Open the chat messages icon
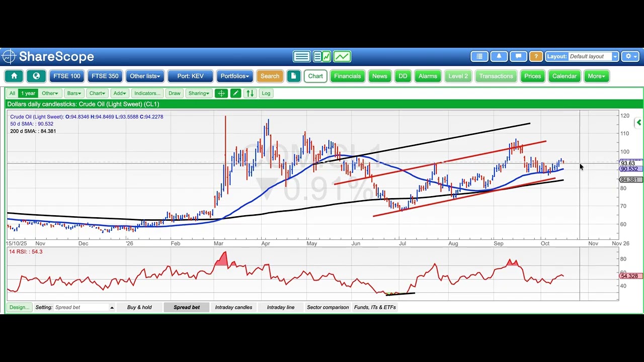Screen dimensions: 644x362 pyautogui.click(x=518, y=56)
